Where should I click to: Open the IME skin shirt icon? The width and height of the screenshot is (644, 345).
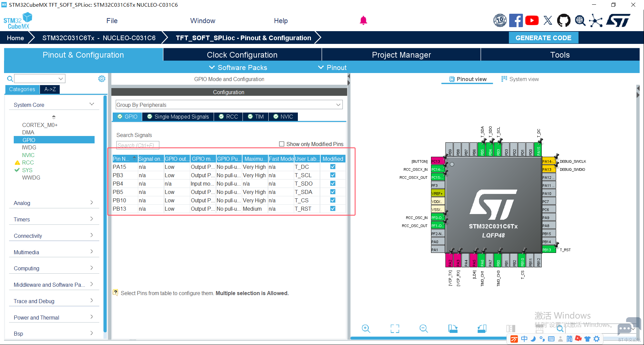(587, 339)
